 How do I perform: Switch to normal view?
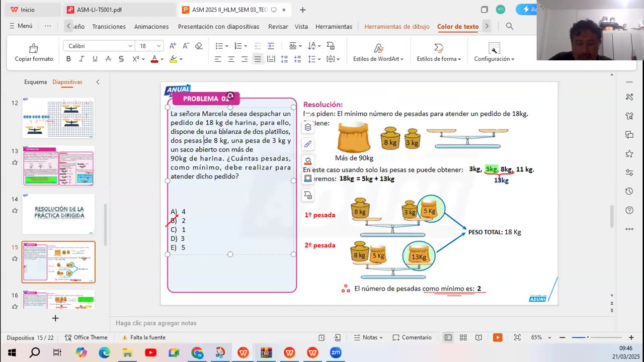pyautogui.click(x=448, y=338)
